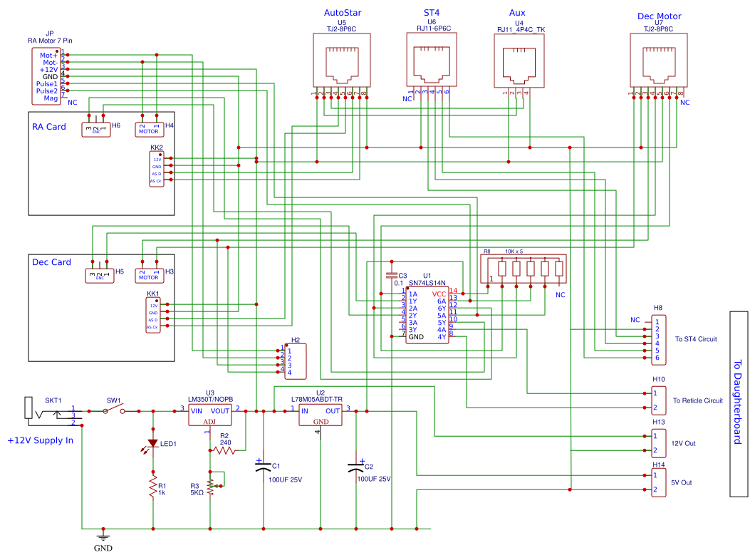This screenshot has width=755, height=560.
Task: Select the To Daughterboard box
Action: click(739, 404)
